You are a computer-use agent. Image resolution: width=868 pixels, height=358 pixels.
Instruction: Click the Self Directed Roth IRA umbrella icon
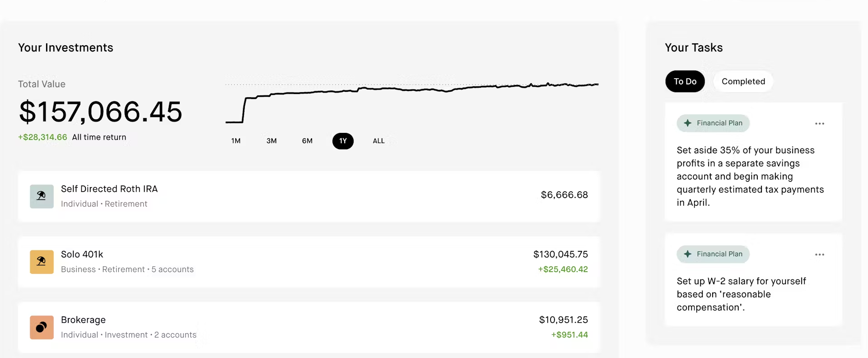click(42, 196)
